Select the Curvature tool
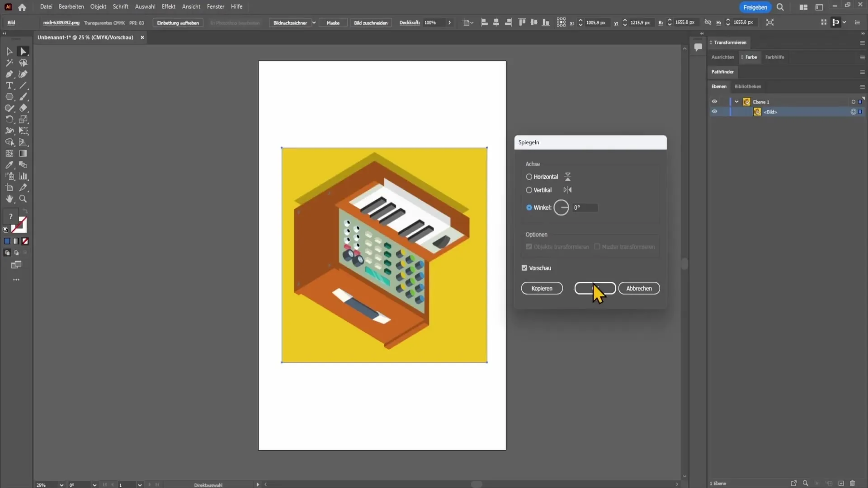 pos(23,74)
